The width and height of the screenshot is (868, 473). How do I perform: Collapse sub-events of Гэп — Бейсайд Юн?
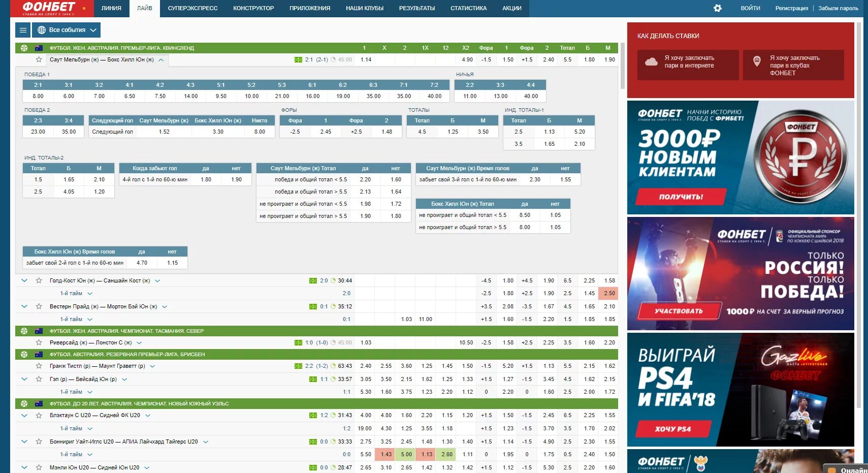(x=24, y=379)
